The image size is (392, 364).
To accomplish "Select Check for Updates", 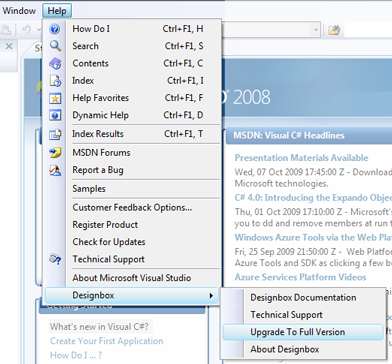I will [x=132, y=242].
